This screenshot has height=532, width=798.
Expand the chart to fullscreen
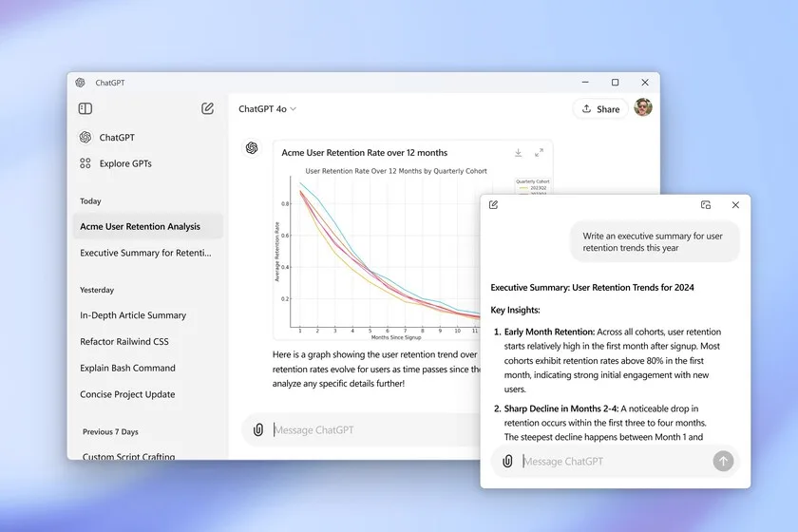539,152
